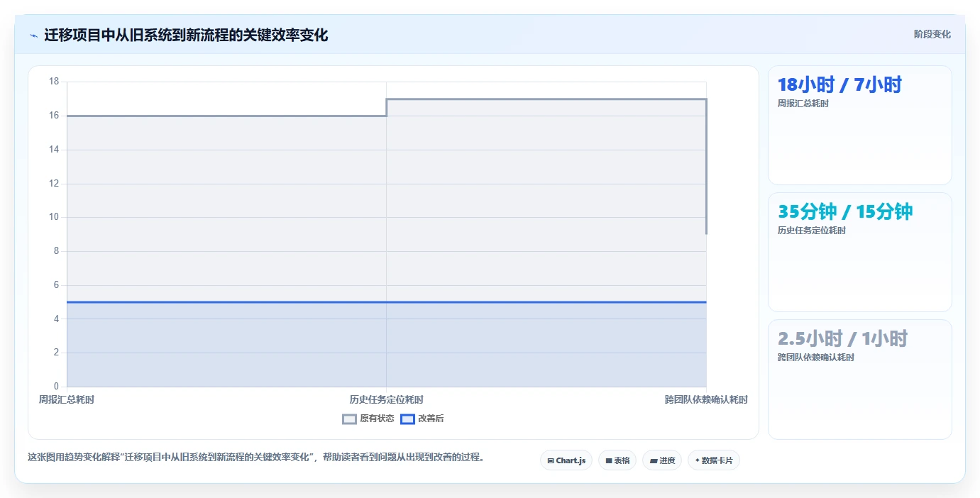This screenshot has height=498, width=980.
Task: Click the 表格 tag pill
Action: 617,460
